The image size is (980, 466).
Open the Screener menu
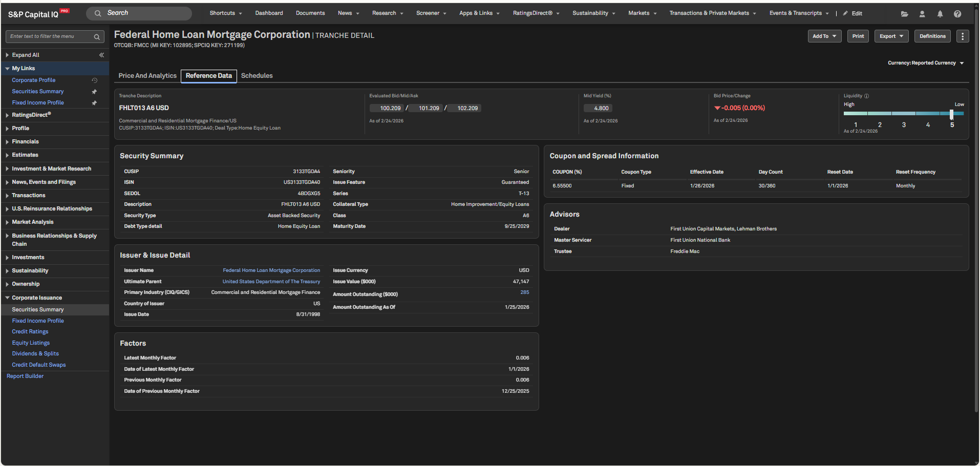tap(431, 13)
